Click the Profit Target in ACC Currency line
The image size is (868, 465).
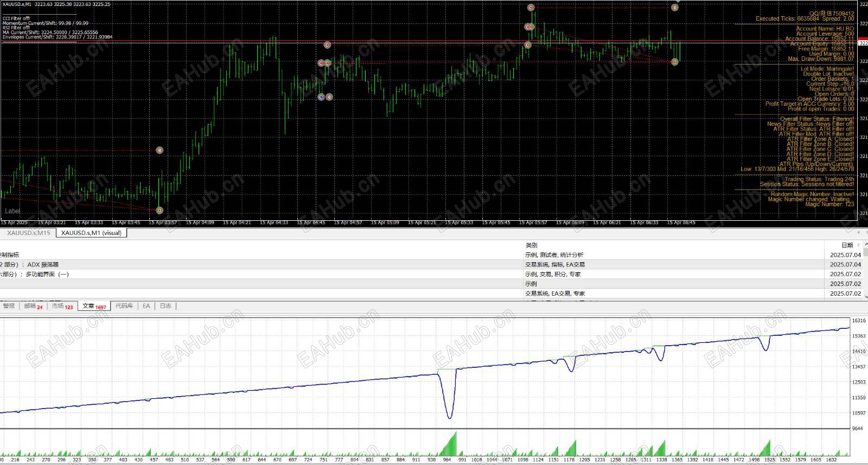coord(809,104)
